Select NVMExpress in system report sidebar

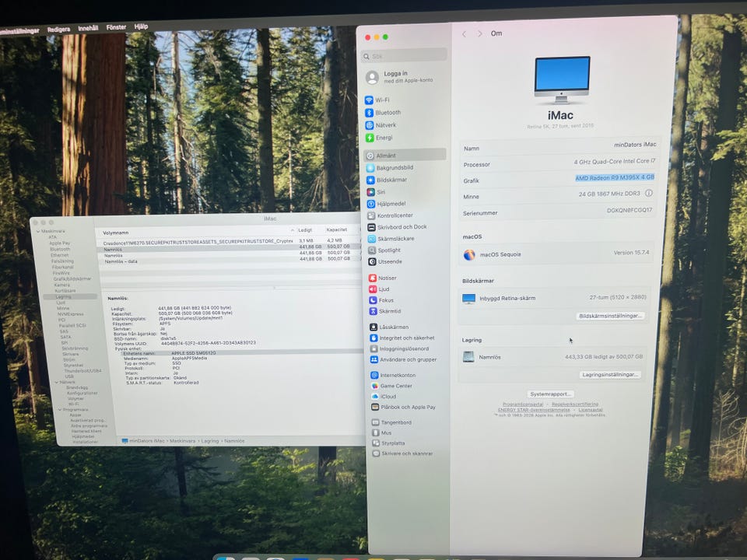click(71, 314)
